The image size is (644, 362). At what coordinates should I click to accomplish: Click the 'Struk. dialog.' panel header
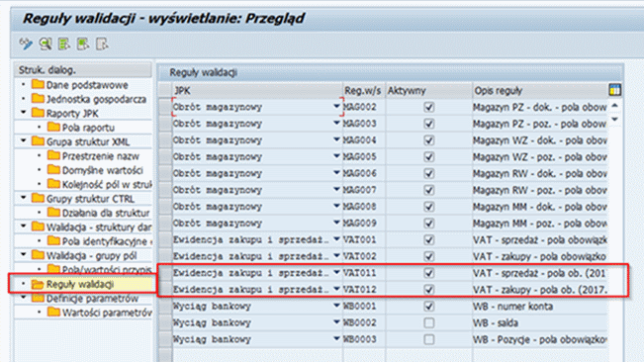pyautogui.click(x=83, y=70)
